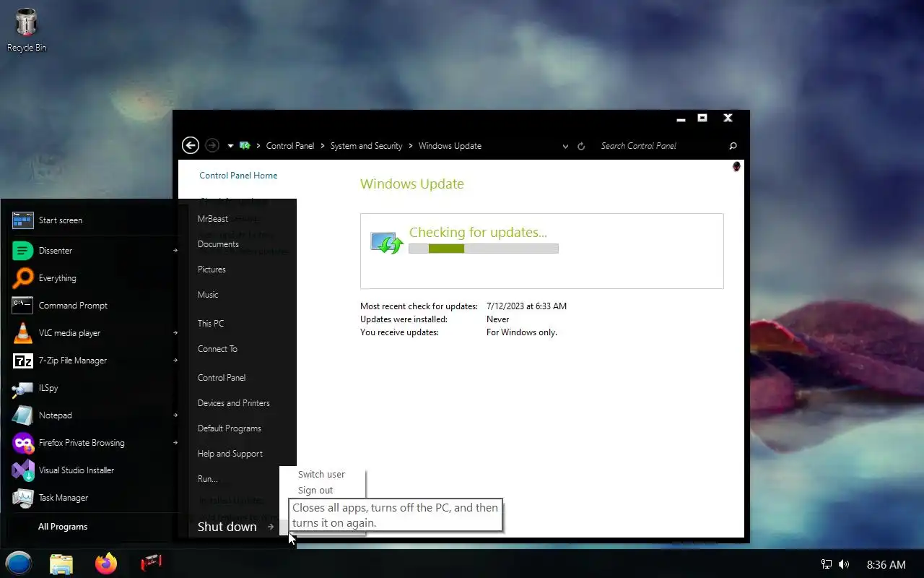Click the Forward arrow in Control Panel
This screenshot has height=578, width=924.
pyautogui.click(x=212, y=145)
